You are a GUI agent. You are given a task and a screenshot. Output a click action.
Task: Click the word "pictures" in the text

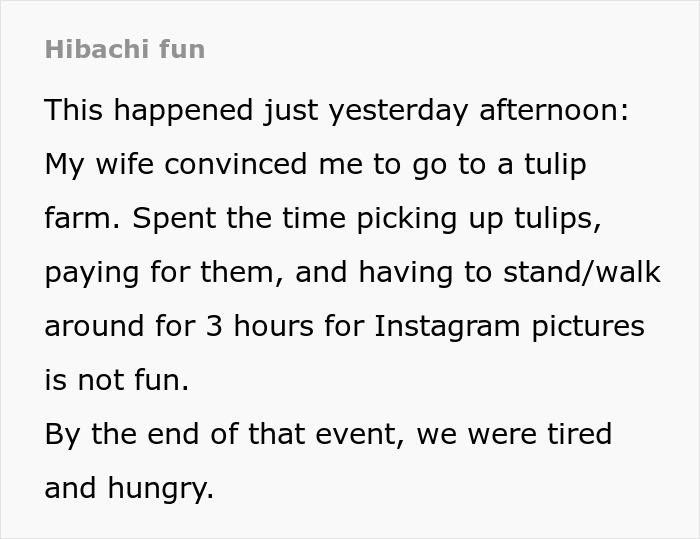593,327
